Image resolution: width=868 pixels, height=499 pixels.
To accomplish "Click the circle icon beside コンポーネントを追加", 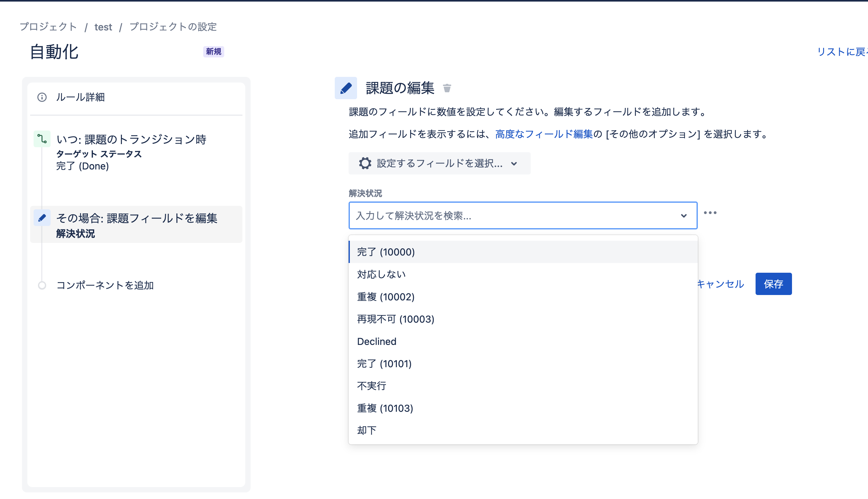I will 42,285.
